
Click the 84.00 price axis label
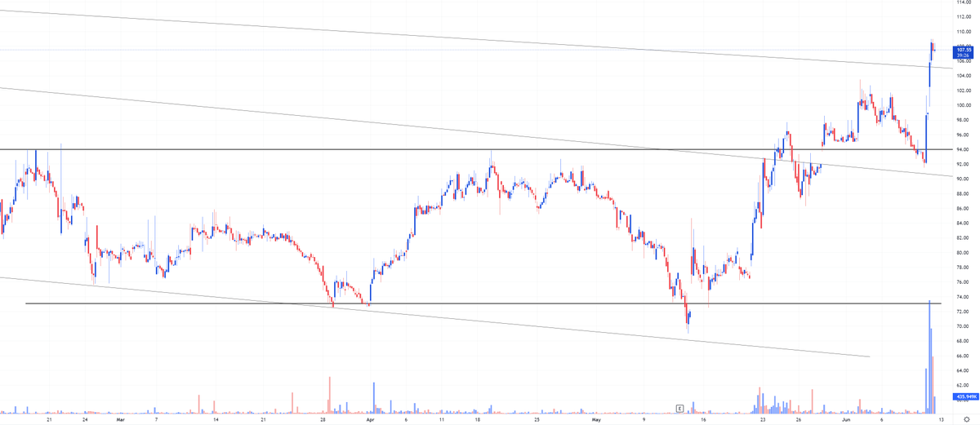pyautogui.click(x=961, y=223)
